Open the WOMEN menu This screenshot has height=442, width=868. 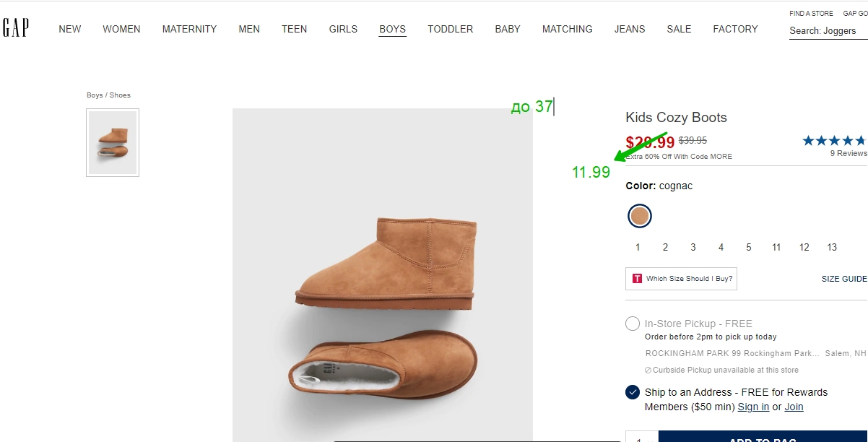121,30
